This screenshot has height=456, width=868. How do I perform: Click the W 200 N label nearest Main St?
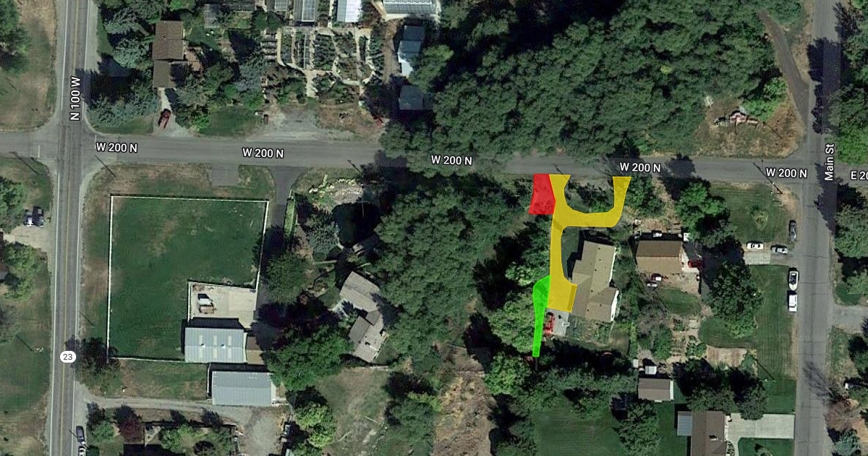786,173
